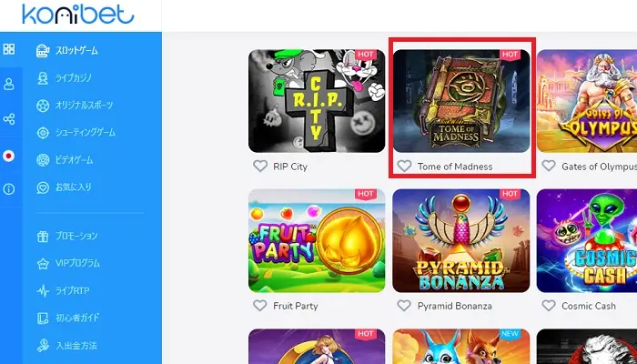Click the gift box icon for プロモーション
637x364 pixels.
43,237
